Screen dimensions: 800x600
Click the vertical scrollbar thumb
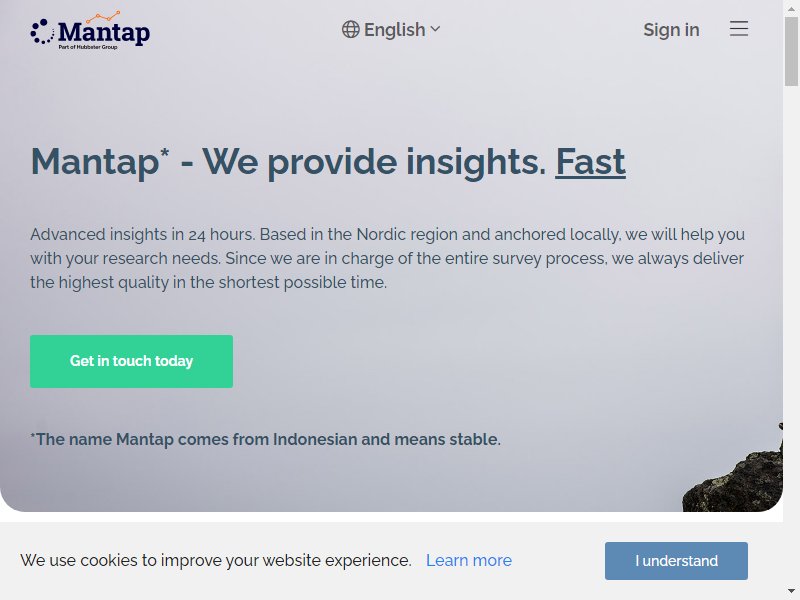[x=791, y=51]
